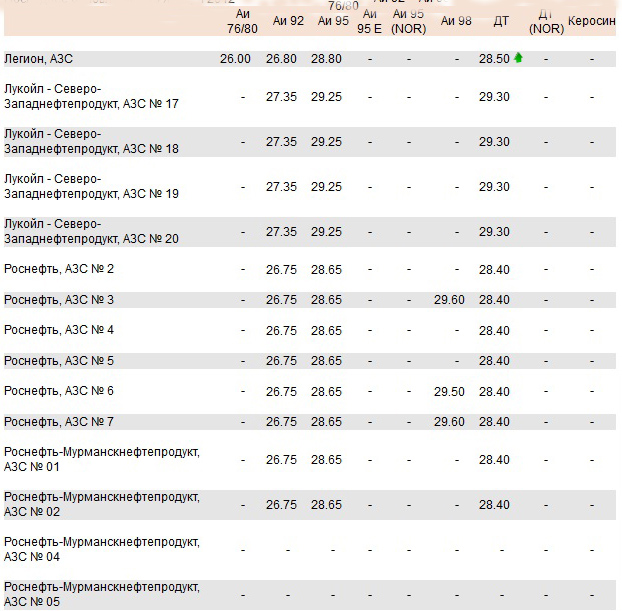This screenshot has width=622, height=611.
Task: Open Лукойл - Северо-Западнефтепродукт, АЗС № 19
Action: (92, 186)
